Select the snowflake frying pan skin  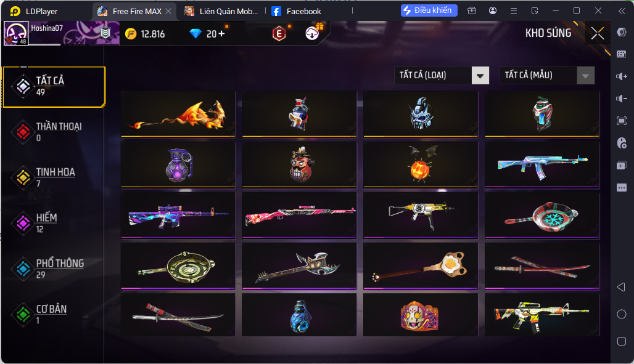[542, 216]
